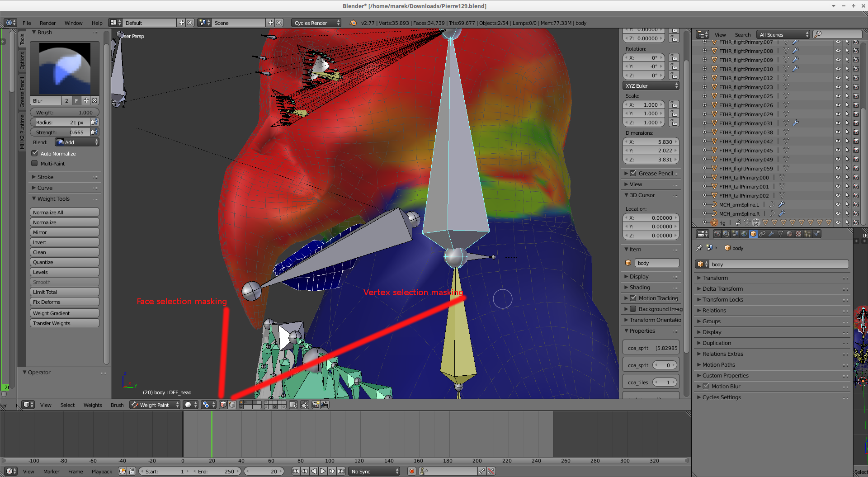Pin the properties context with pin icon
This screenshot has height=477, width=868.
pyautogui.click(x=699, y=248)
